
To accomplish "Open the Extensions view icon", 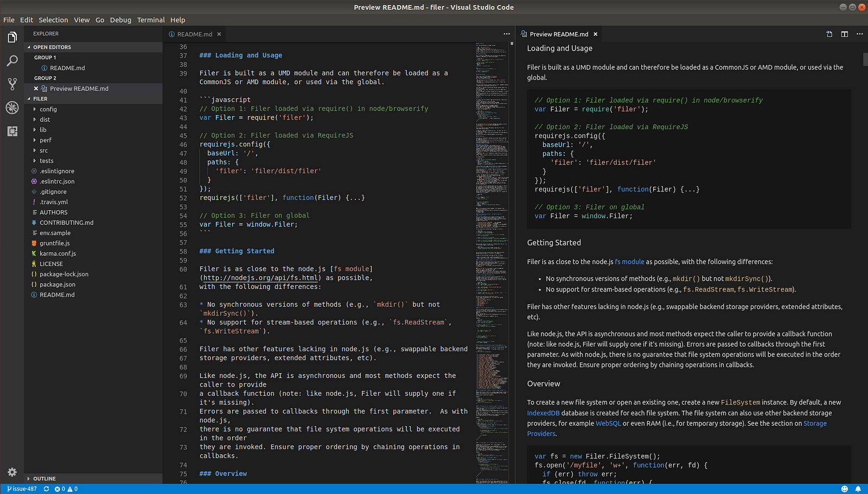I will pos(12,131).
